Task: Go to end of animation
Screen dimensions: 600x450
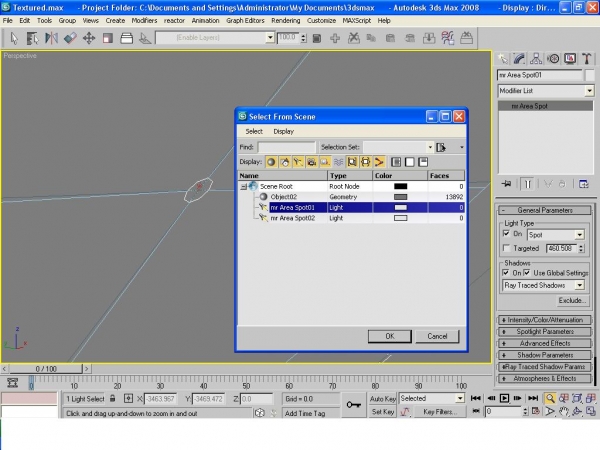Action: coord(533,399)
